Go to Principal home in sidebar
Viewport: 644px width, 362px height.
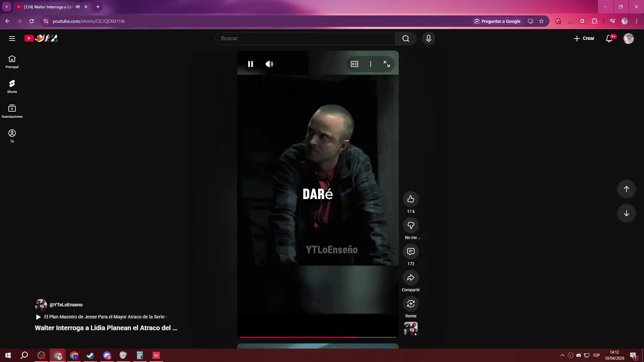tap(12, 62)
